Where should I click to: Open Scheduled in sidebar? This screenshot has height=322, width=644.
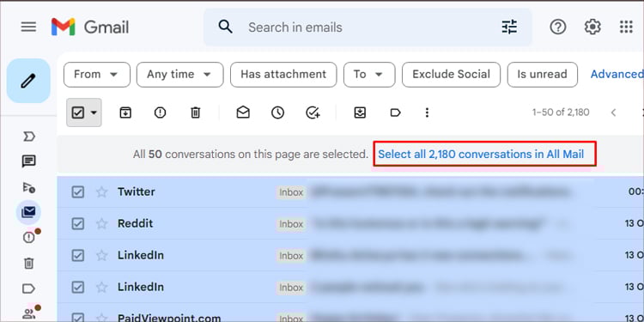pos(28,187)
